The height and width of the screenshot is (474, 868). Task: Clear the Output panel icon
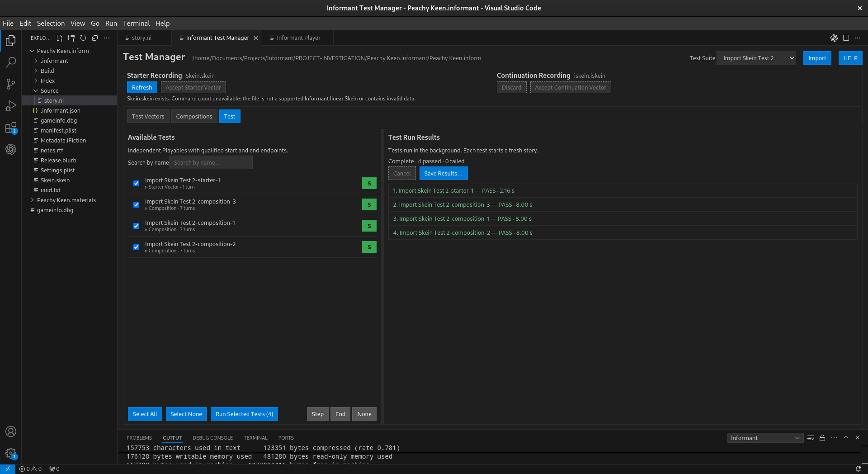pyautogui.click(x=811, y=438)
